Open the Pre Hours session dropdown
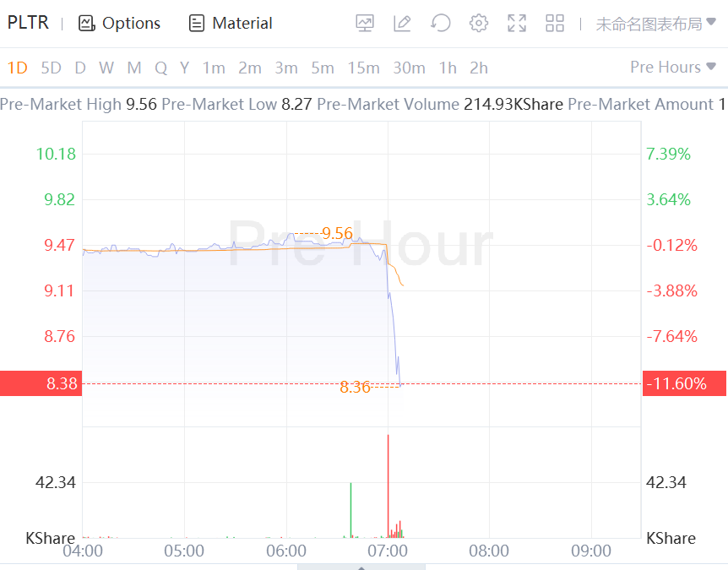The width and height of the screenshot is (728, 570). 672,68
